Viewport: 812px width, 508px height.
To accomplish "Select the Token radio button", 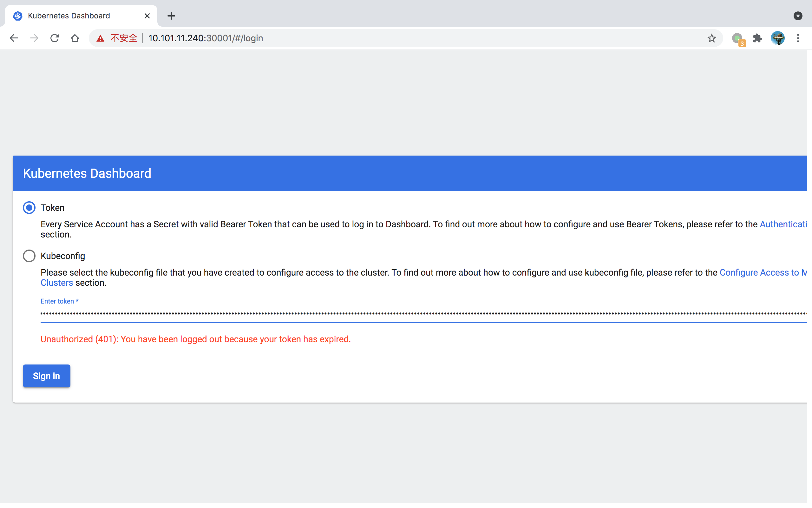I will (x=29, y=208).
